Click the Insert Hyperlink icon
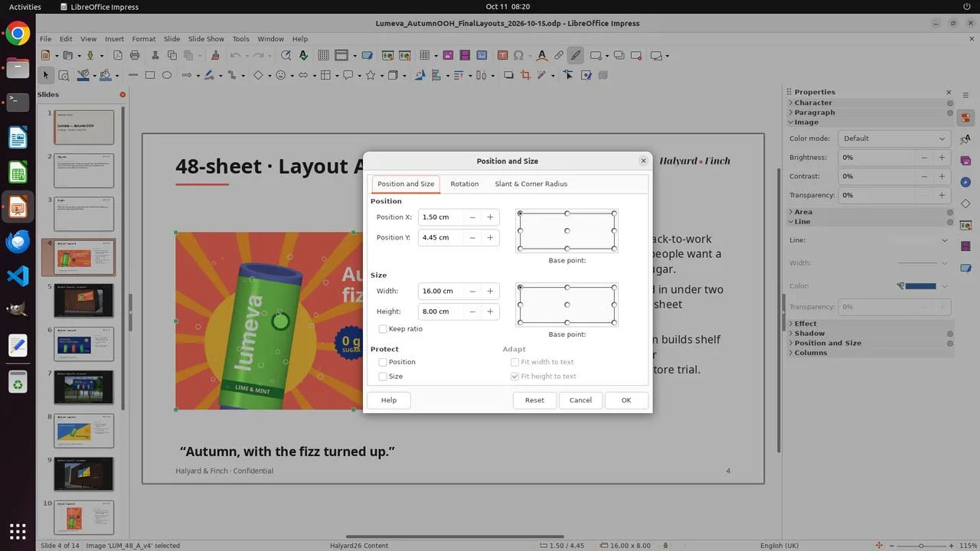The width and height of the screenshot is (980, 551). tap(559, 55)
